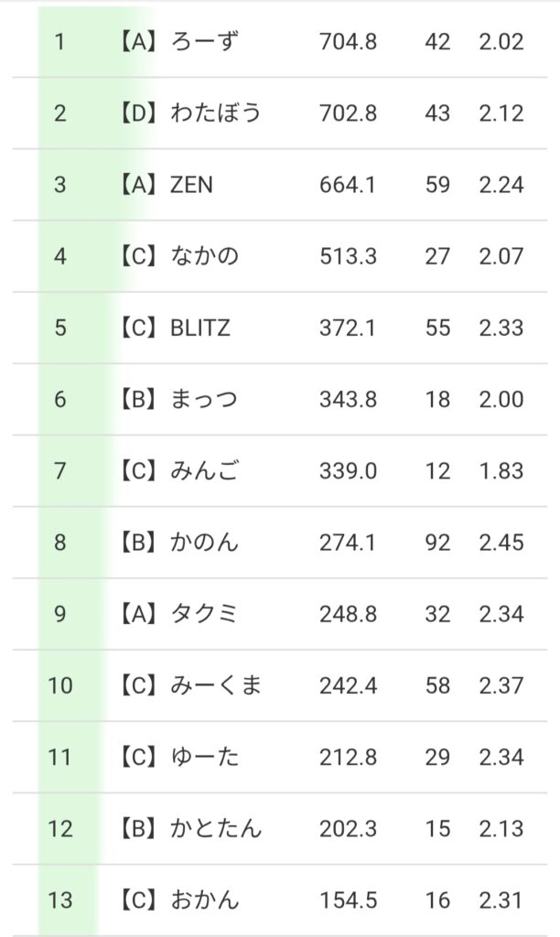
Task: Select the 702.8 score cell
Action: pyautogui.click(x=348, y=113)
